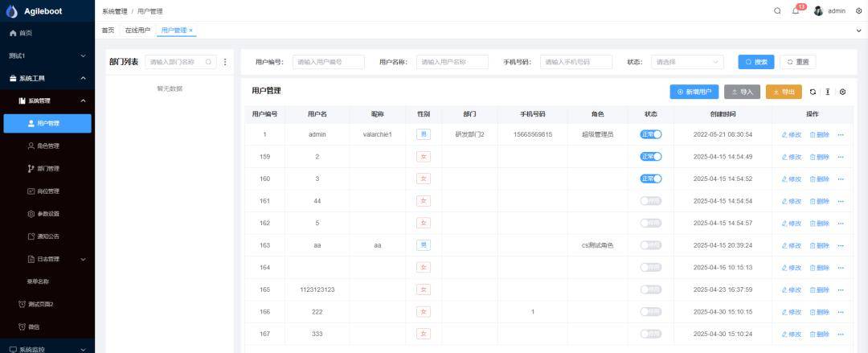The width and height of the screenshot is (868, 353).
Task: Open column settings gear in table toolbar
Action: point(842,92)
